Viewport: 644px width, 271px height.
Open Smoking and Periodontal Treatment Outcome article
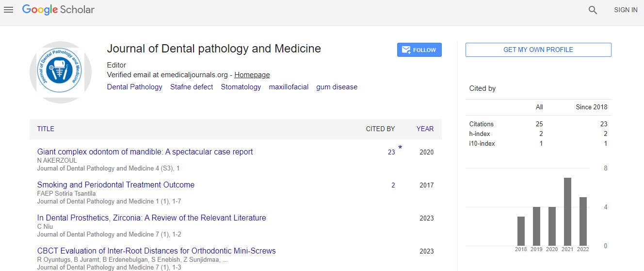pos(116,185)
